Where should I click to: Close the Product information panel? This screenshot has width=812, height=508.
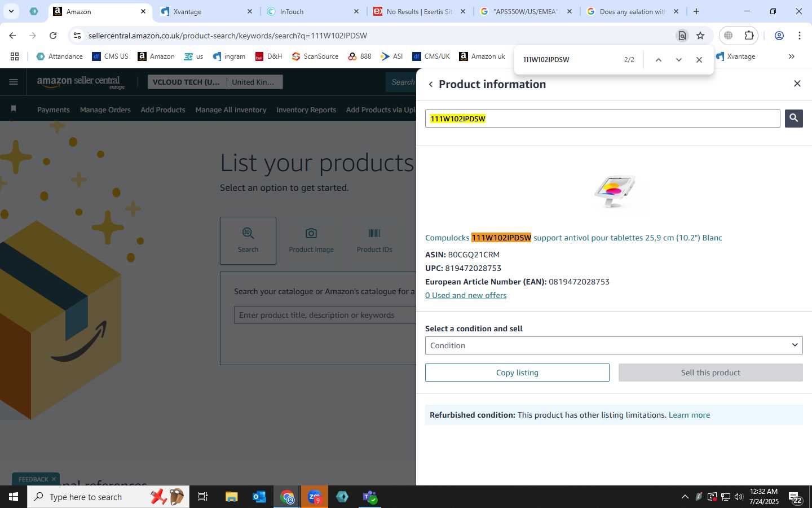[x=797, y=84]
